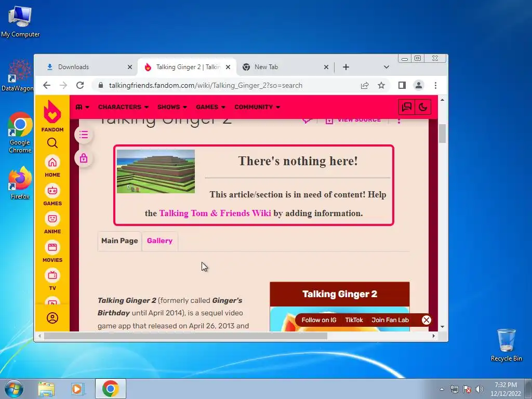Open the wiki discussions icon in the header

(406, 107)
